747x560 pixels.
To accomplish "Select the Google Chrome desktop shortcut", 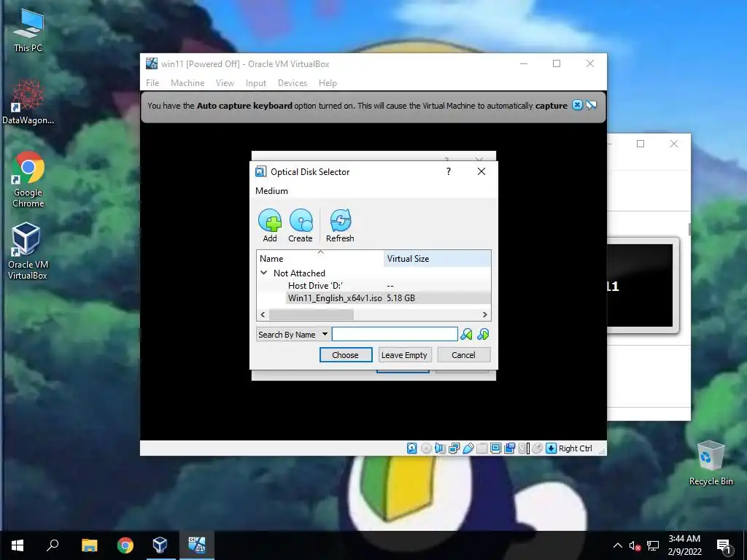I will tap(28, 179).
